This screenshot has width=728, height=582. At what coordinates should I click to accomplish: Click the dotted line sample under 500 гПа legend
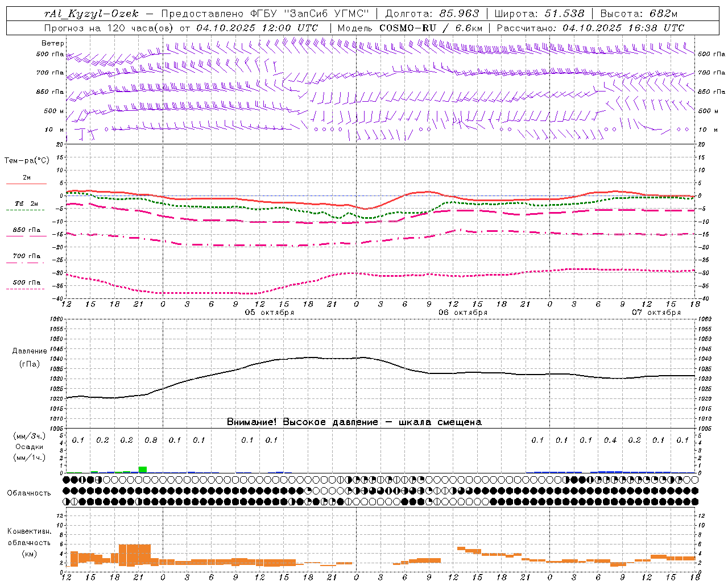(x=26, y=289)
